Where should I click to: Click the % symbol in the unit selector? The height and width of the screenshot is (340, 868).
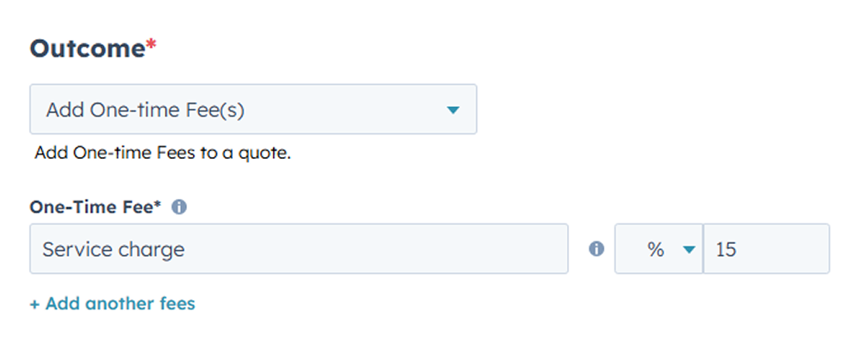point(655,249)
